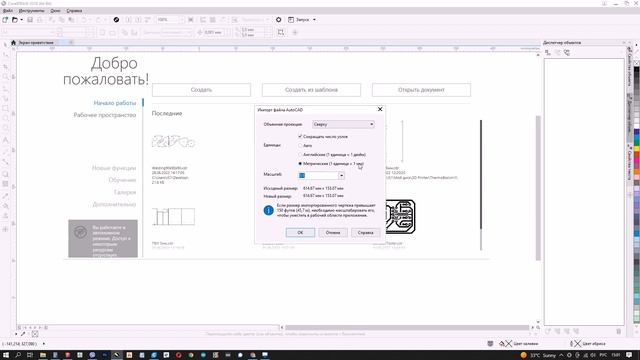
Task: Select the Auto units radio button
Action: pyautogui.click(x=300, y=145)
